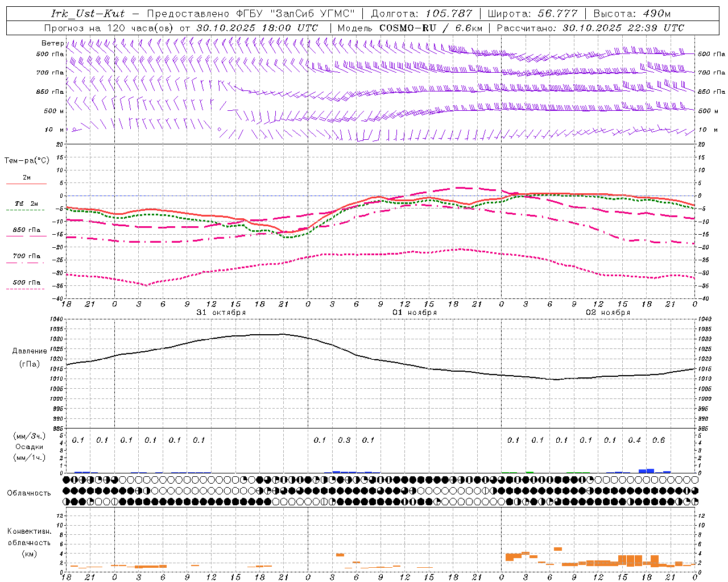The image size is (728, 582).
Task: Click the "Облачность" cloud cover label
Action: [x=29, y=493]
